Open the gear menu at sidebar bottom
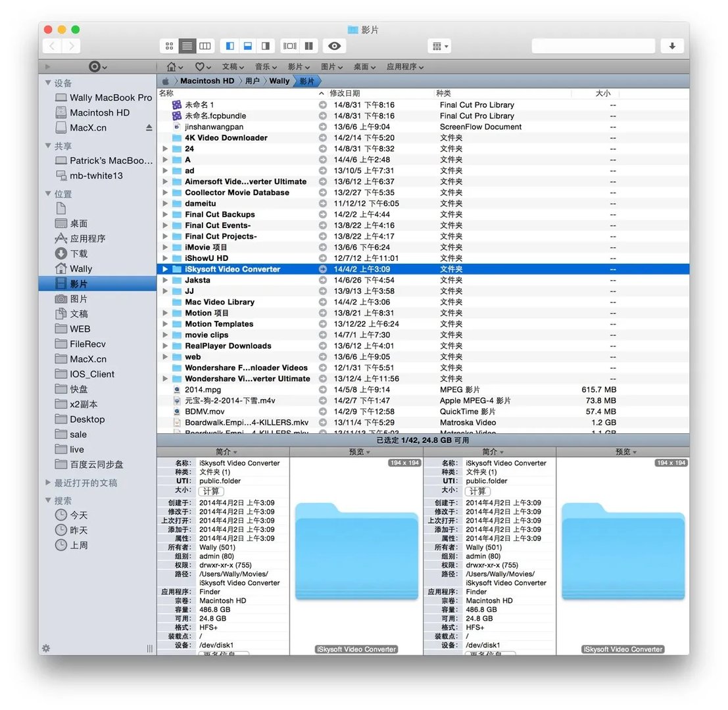The width and height of the screenshot is (728, 710). click(46, 648)
